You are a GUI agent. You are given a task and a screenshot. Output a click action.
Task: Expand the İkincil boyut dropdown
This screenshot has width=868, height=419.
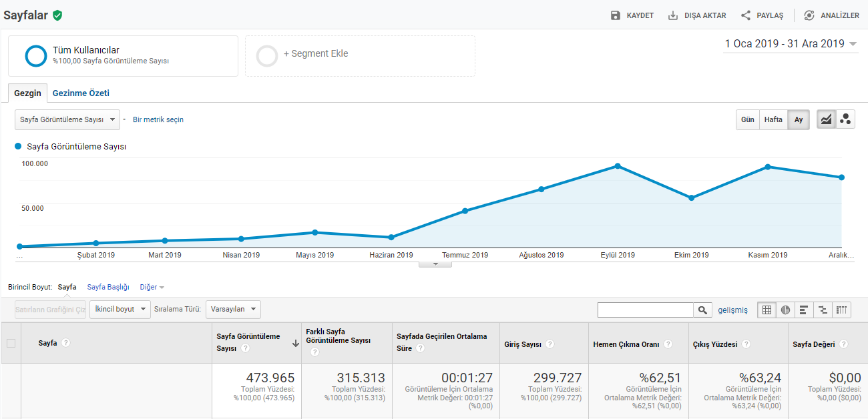click(x=120, y=310)
